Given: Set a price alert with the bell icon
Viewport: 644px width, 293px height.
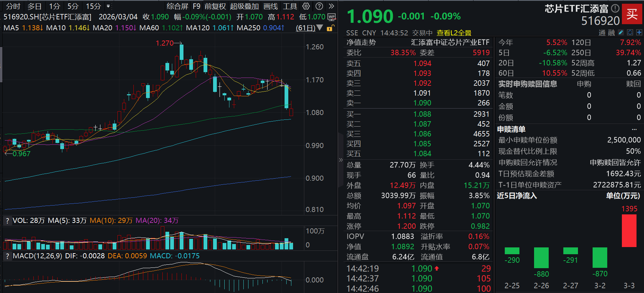Looking at the screenshot, I should (630, 32).
